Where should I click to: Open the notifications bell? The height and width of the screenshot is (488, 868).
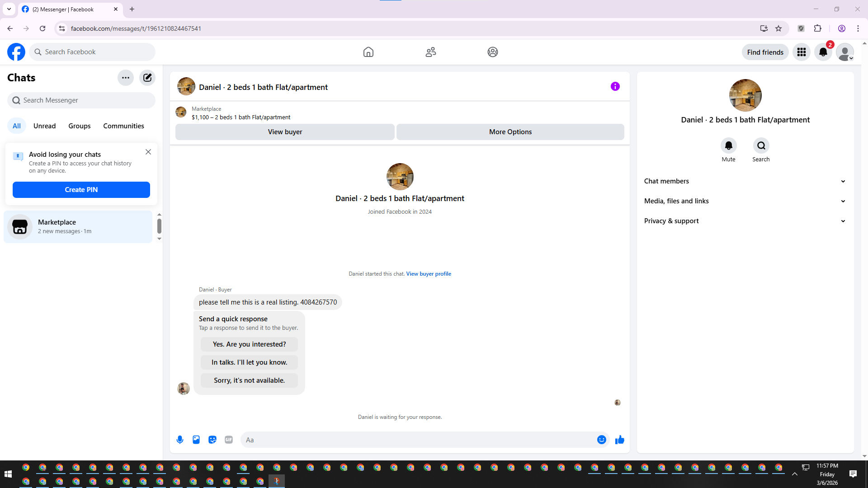[823, 52]
